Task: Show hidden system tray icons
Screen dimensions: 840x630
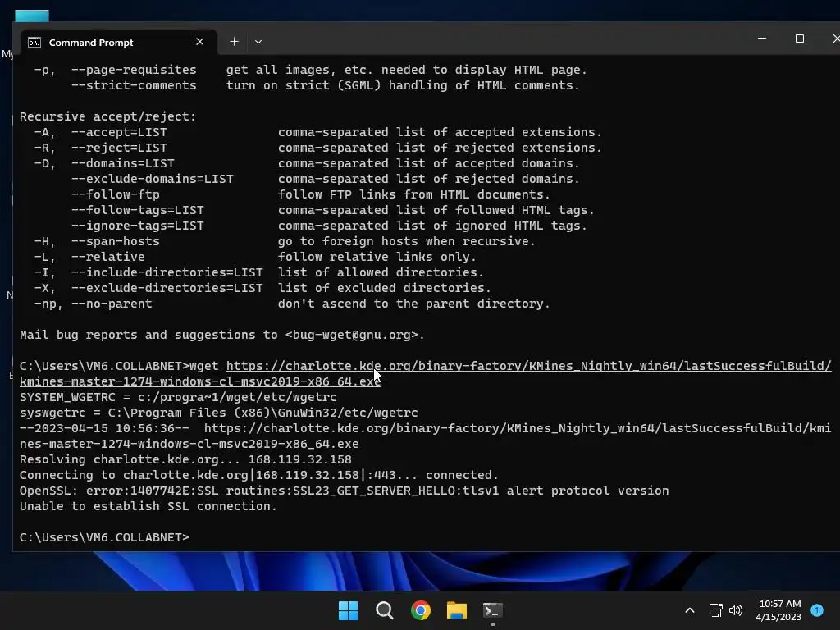Action: pos(690,610)
